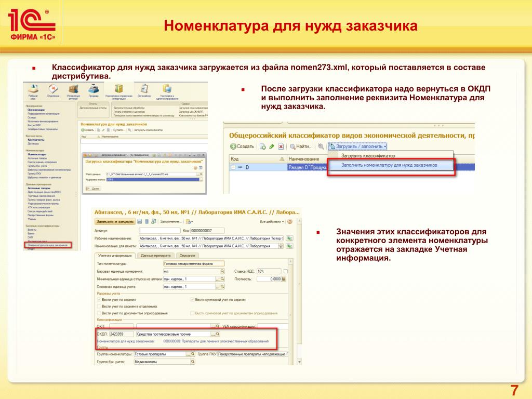Click Записать и закрыть button
The image size is (532, 399).
tap(115, 221)
